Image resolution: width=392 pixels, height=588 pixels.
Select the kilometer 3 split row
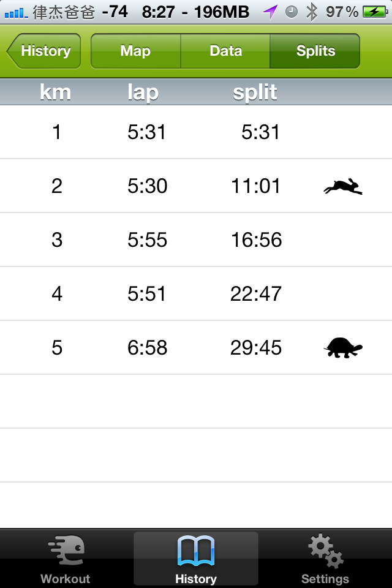tap(196, 240)
